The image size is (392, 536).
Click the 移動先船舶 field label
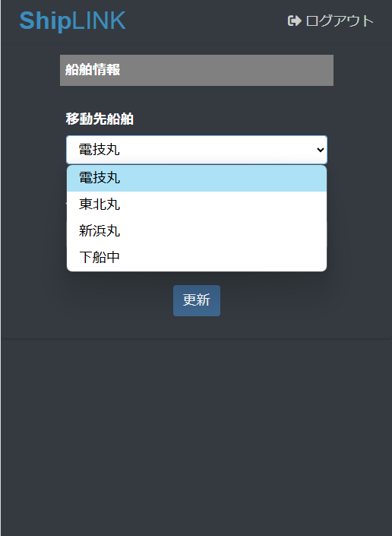pos(100,119)
